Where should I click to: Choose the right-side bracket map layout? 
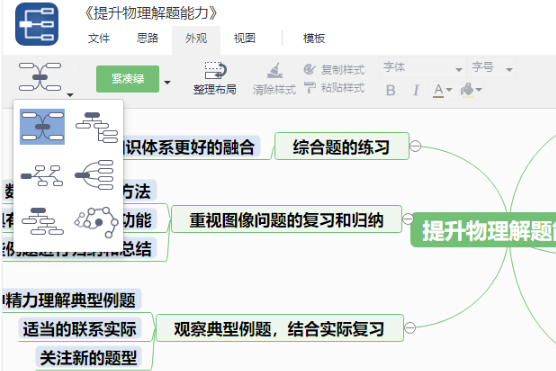point(94,175)
